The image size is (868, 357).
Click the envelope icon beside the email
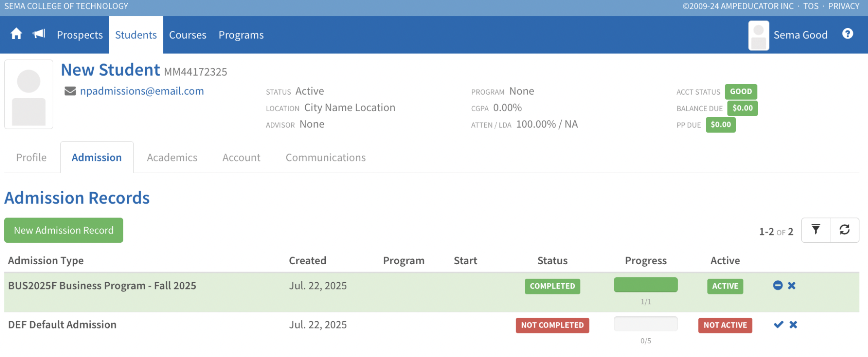point(70,91)
